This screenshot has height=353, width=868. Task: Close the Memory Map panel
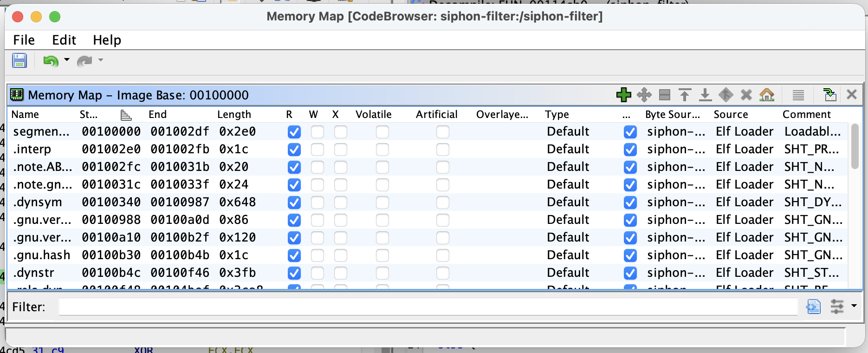coord(852,95)
